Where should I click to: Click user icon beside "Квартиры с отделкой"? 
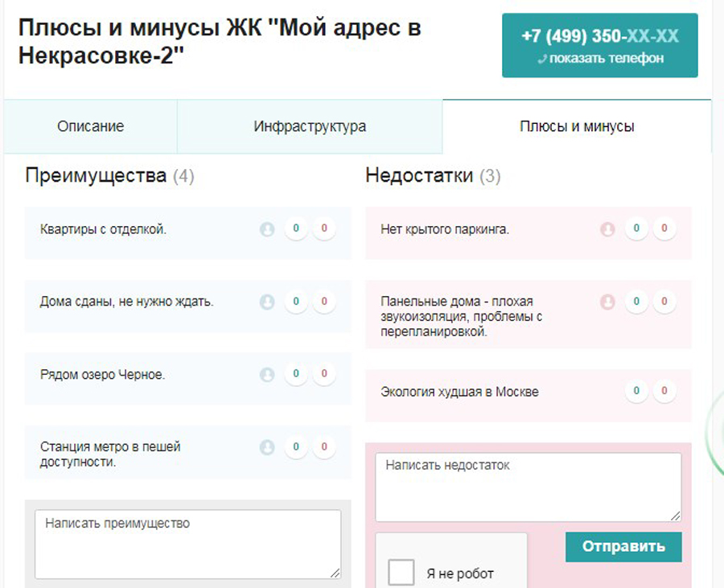pyautogui.click(x=267, y=229)
